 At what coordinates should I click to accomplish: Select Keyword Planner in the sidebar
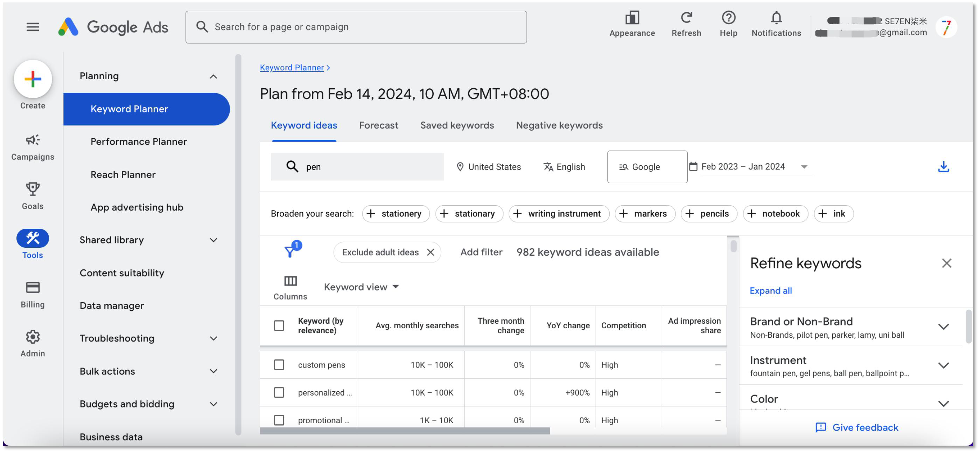146,109
